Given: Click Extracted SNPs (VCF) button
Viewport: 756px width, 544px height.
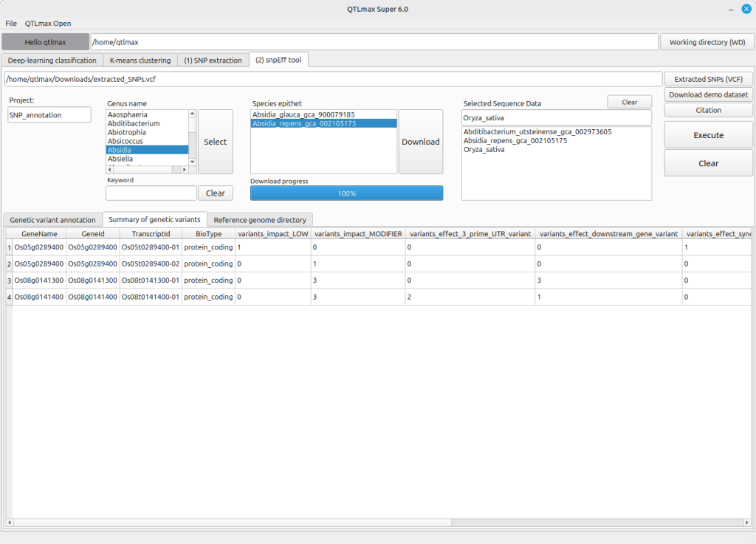Looking at the screenshot, I should click(708, 79).
